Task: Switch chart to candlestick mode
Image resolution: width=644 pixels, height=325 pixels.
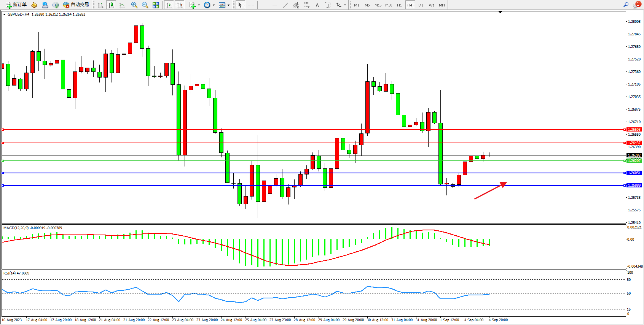Action: point(111,5)
